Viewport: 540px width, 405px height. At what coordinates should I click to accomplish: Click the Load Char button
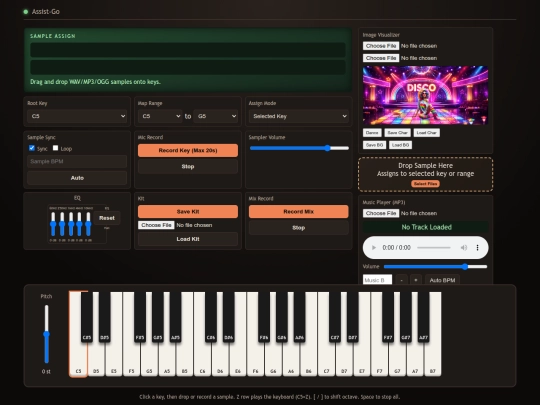pyautogui.click(x=427, y=133)
